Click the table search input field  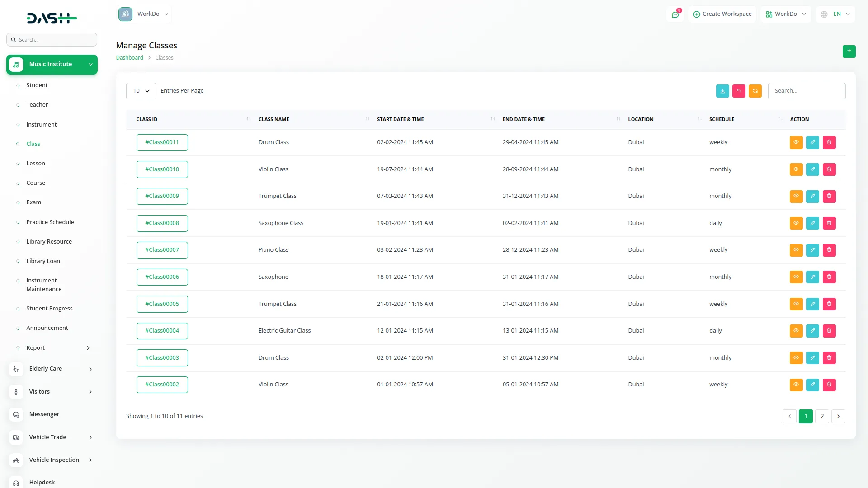[x=807, y=91]
